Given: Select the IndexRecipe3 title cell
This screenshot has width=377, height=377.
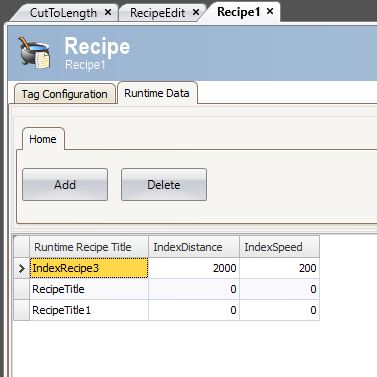Looking at the screenshot, I should [89, 268].
